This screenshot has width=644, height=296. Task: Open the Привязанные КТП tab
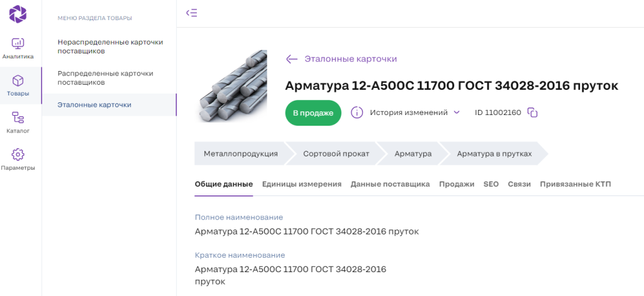point(575,184)
